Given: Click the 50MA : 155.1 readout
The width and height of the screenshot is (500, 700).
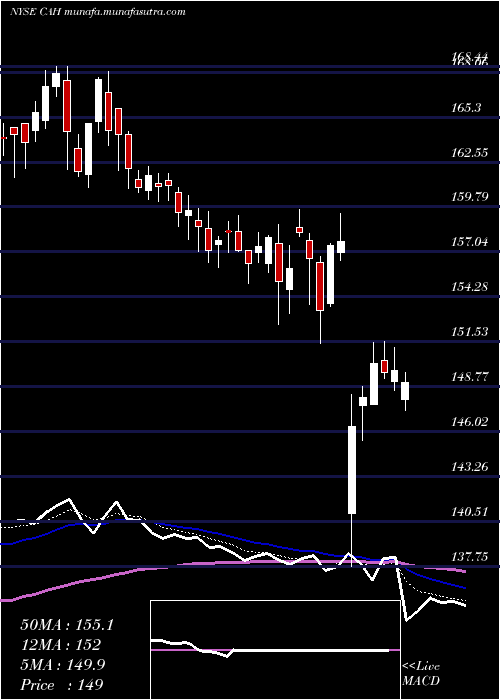Looking at the screenshot, I should 67,625.
